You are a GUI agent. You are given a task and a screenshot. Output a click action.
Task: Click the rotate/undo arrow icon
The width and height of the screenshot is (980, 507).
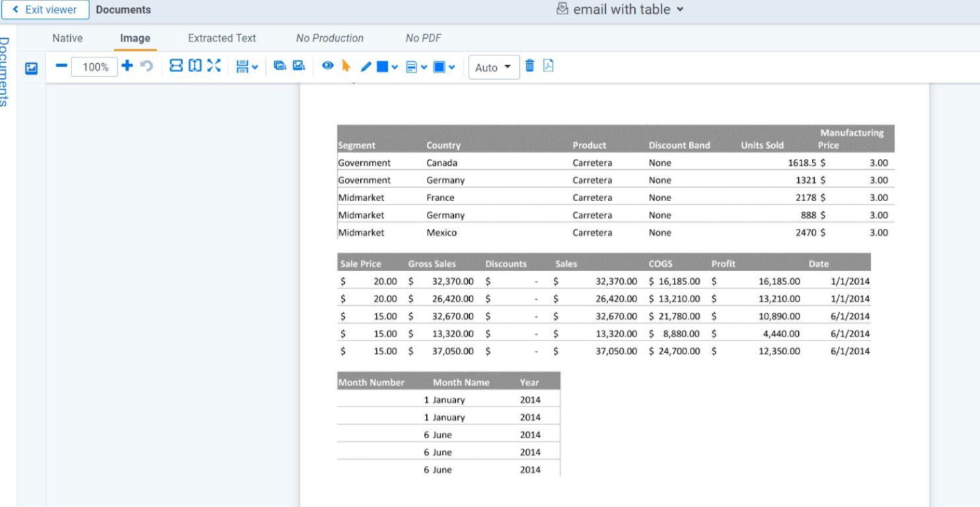146,66
